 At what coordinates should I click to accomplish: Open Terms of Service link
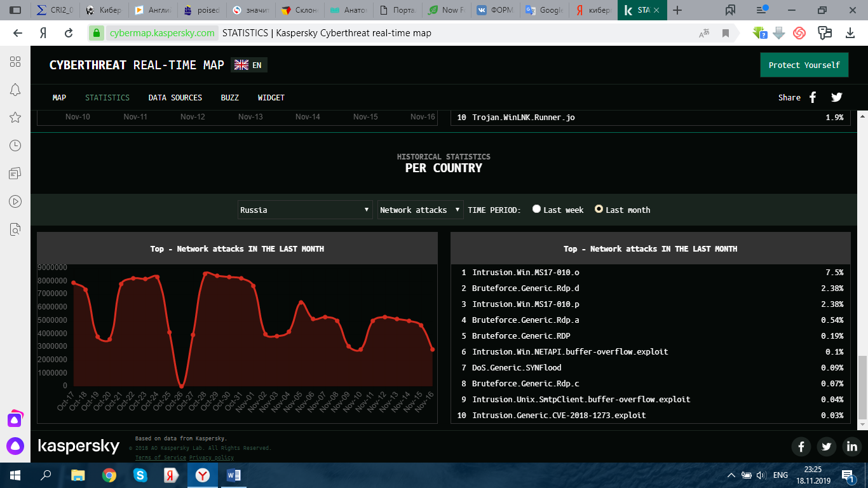[161, 457]
